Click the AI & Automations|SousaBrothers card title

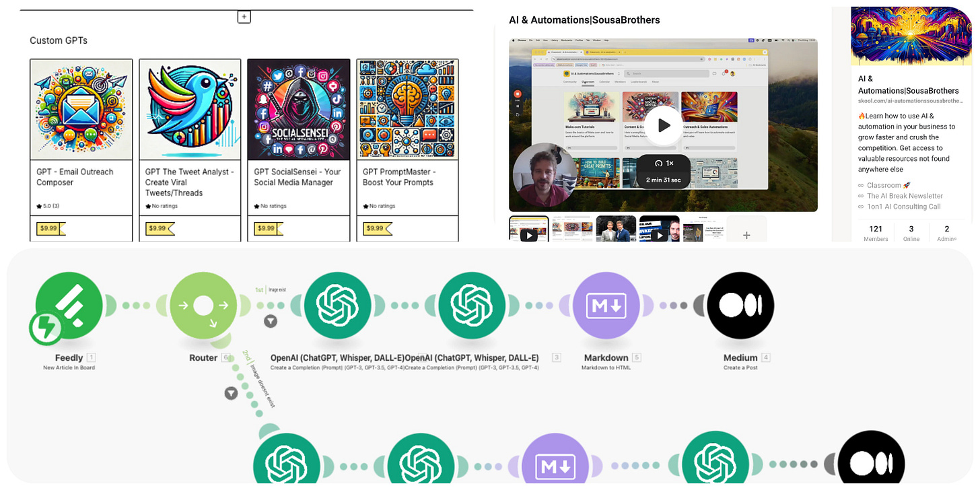(908, 85)
